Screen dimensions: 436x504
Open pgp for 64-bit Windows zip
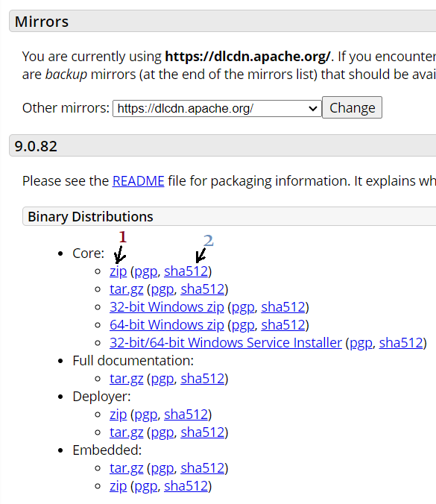pos(243,325)
